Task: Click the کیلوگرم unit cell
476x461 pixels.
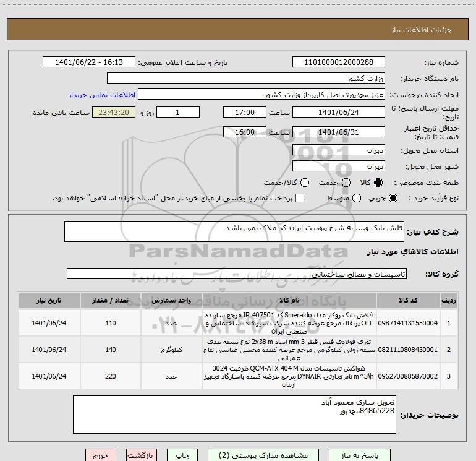Action: [171, 350]
